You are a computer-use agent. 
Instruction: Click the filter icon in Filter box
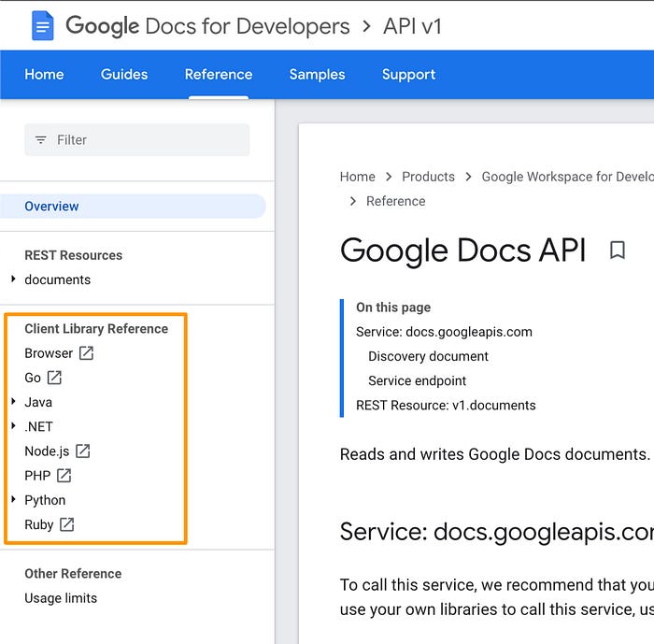[x=41, y=140]
